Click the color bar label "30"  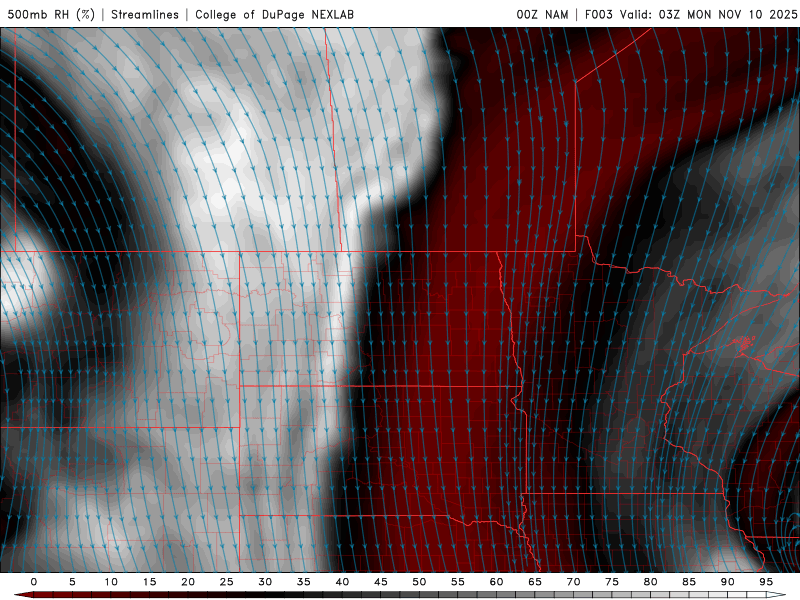(x=265, y=582)
